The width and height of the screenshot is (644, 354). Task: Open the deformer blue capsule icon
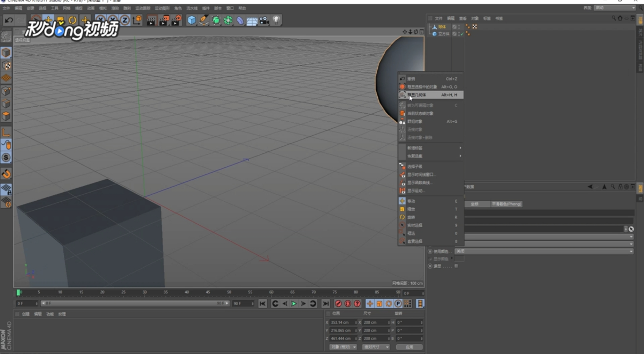[240, 20]
